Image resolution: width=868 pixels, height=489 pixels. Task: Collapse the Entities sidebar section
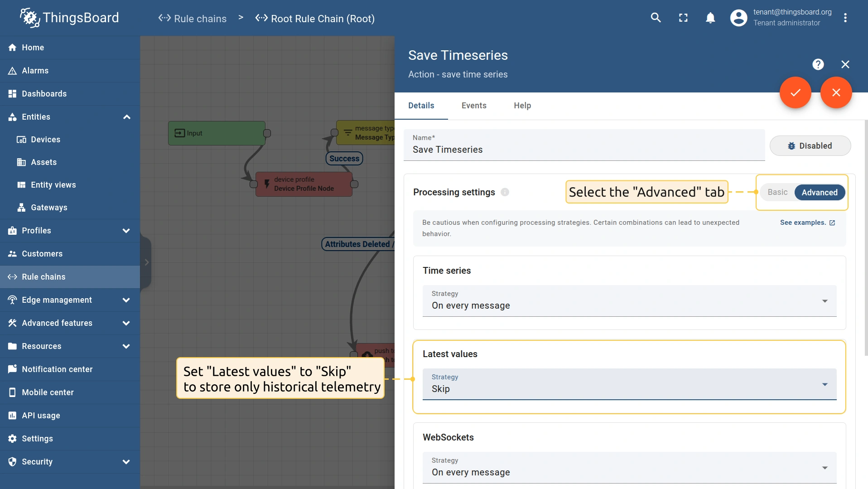[126, 117]
